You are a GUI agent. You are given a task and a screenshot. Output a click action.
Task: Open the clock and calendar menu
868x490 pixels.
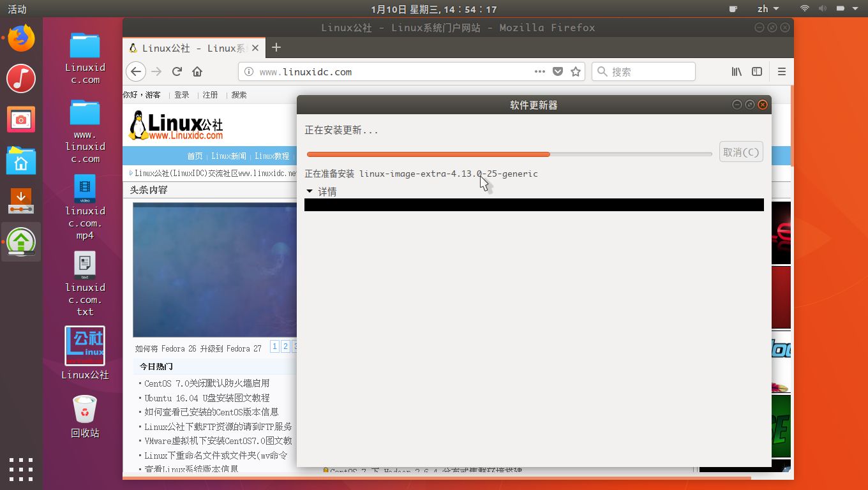point(434,9)
